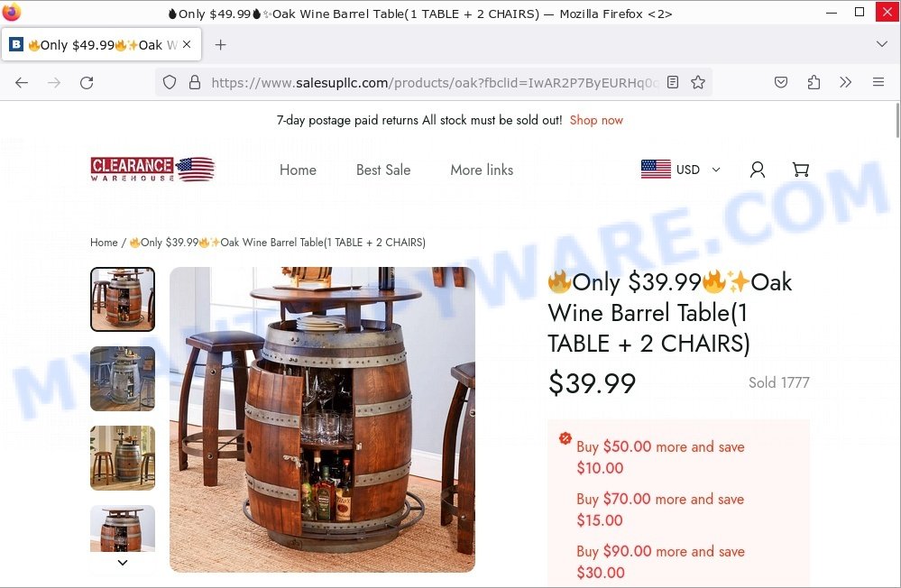The height and width of the screenshot is (588, 901).
Task: Expand more thumbnails with down chevron
Action: coord(123,563)
